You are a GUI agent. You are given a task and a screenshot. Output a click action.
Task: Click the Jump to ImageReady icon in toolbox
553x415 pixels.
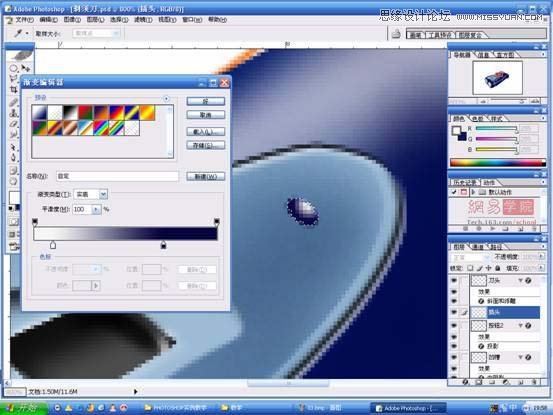pyautogui.click(x=14, y=247)
